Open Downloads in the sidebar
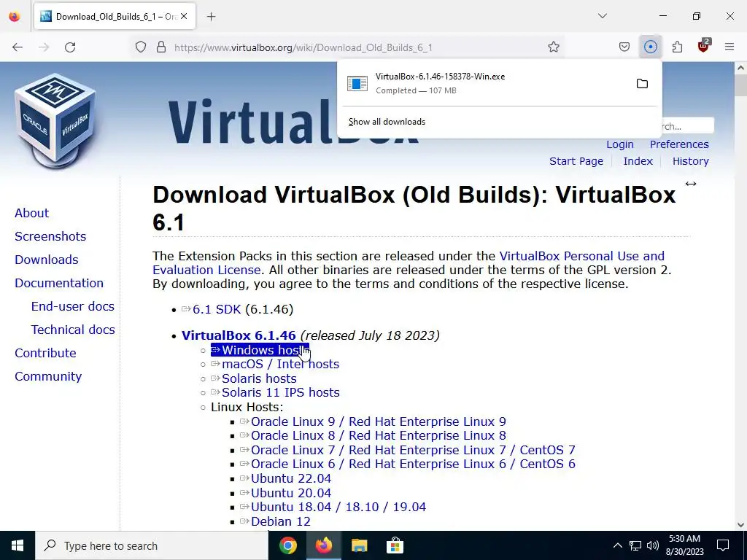The height and width of the screenshot is (560, 747). pos(46,260)
